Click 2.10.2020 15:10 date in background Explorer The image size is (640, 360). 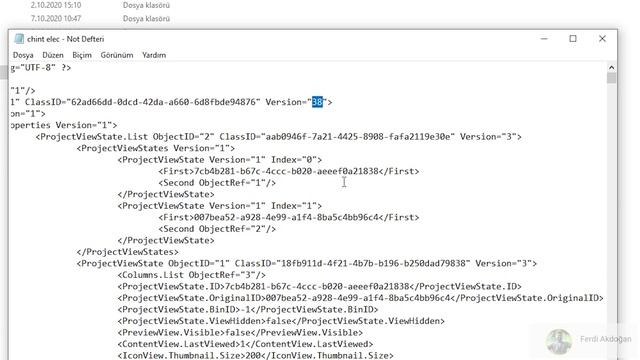pos(56,5)
